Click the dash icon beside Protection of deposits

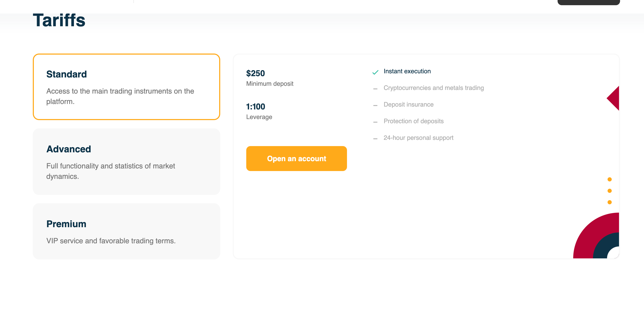pyautogui.click(x=375, y=122)
